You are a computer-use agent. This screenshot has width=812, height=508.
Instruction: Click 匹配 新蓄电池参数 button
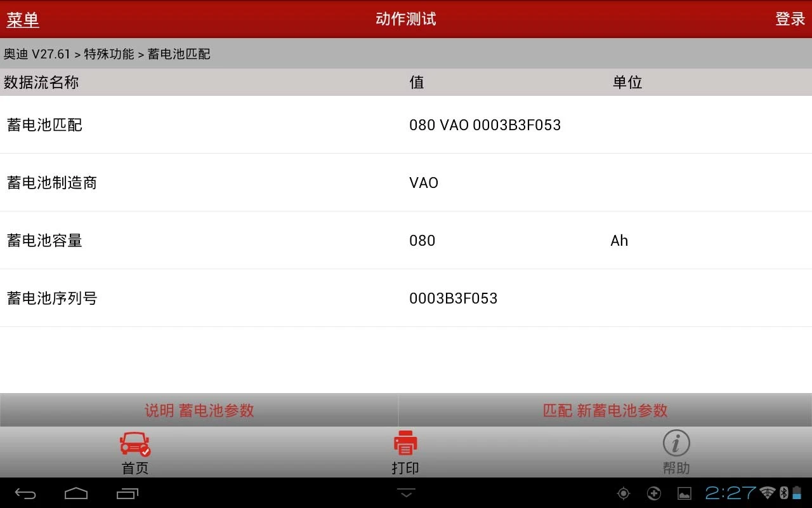click(605, 410)
